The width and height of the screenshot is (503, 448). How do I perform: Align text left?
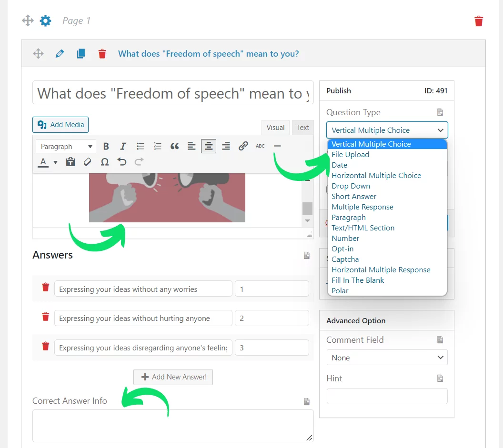[x=191, y=147]
